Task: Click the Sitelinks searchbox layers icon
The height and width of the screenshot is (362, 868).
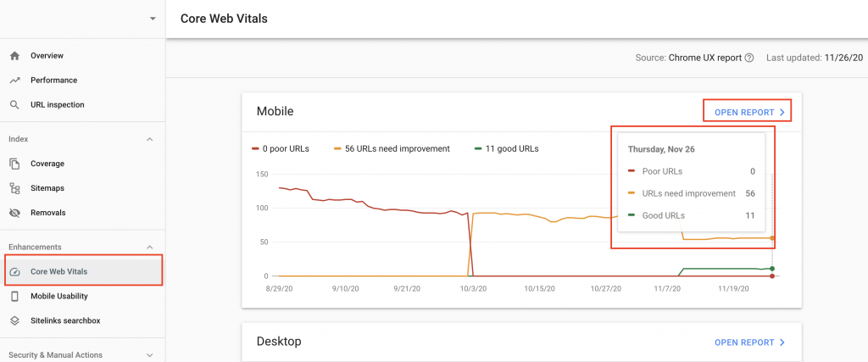Action: pos(15,320)
